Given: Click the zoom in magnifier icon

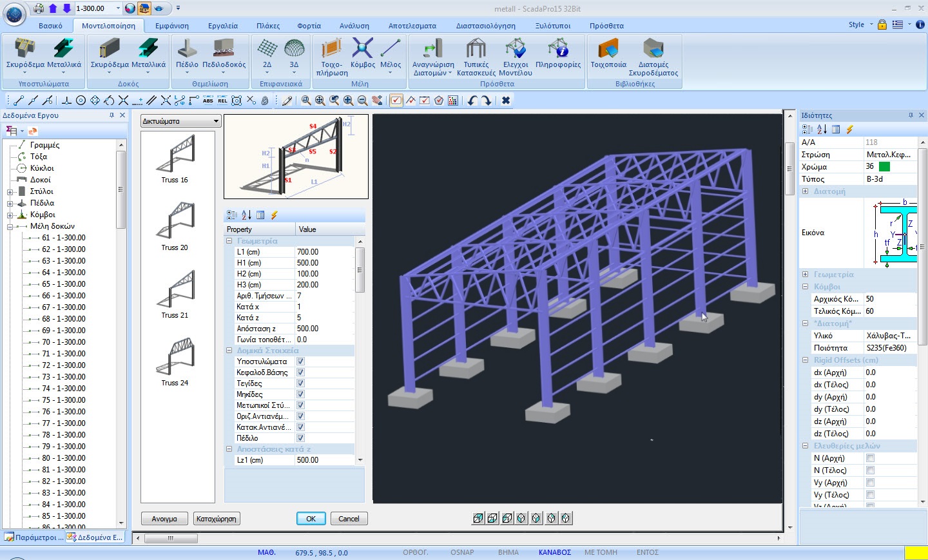Looking at the screenshot, I should [349, 101].
